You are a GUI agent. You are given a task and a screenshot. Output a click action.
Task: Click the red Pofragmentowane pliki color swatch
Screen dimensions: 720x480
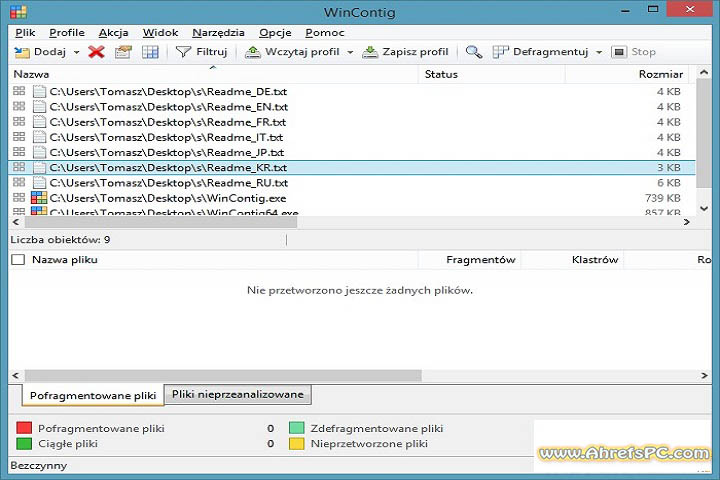[x=24, y=428]
